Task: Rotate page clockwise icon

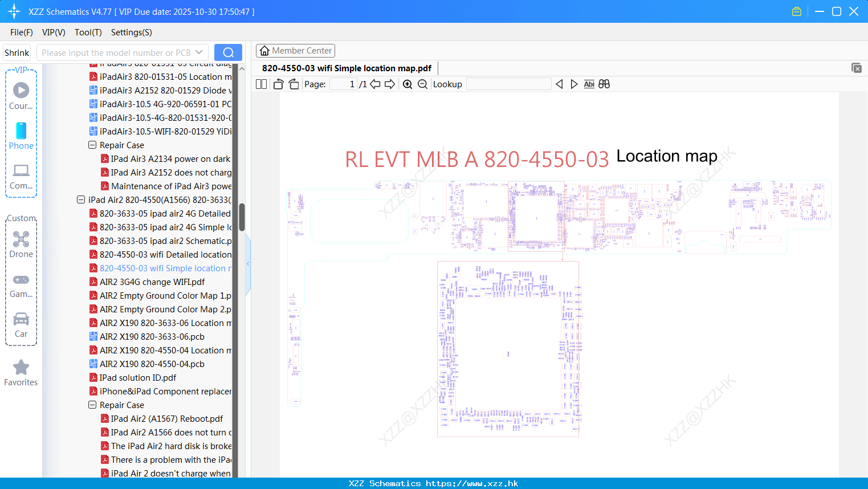Action: pos(294,84)
